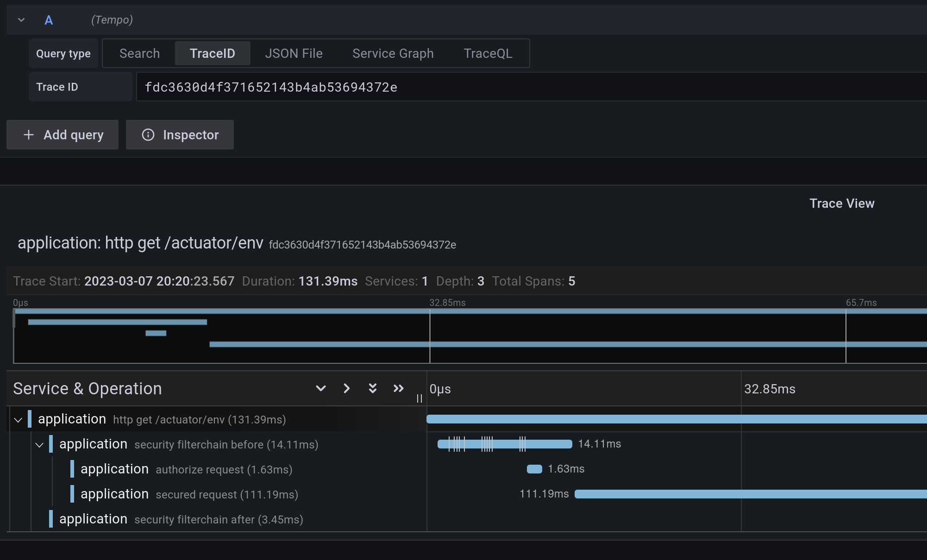Click the column resize handle beside Service & Operation
The height and width of the screenshot is (560, 927).
420,398
